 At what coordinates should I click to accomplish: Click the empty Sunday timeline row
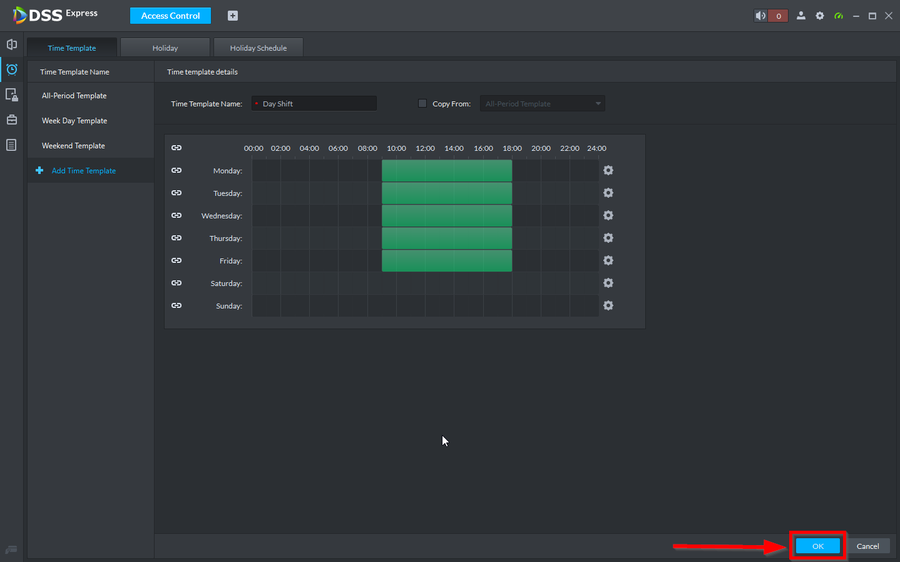425,305
